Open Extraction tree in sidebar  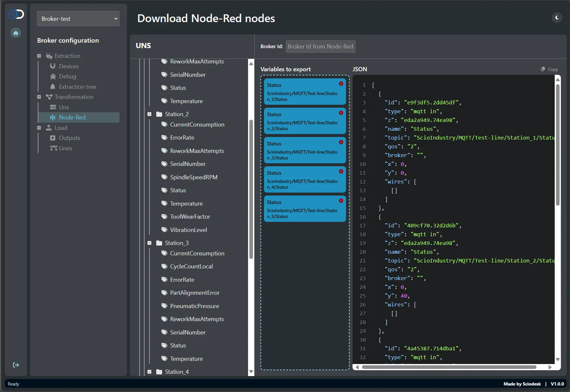click(77, 87)
